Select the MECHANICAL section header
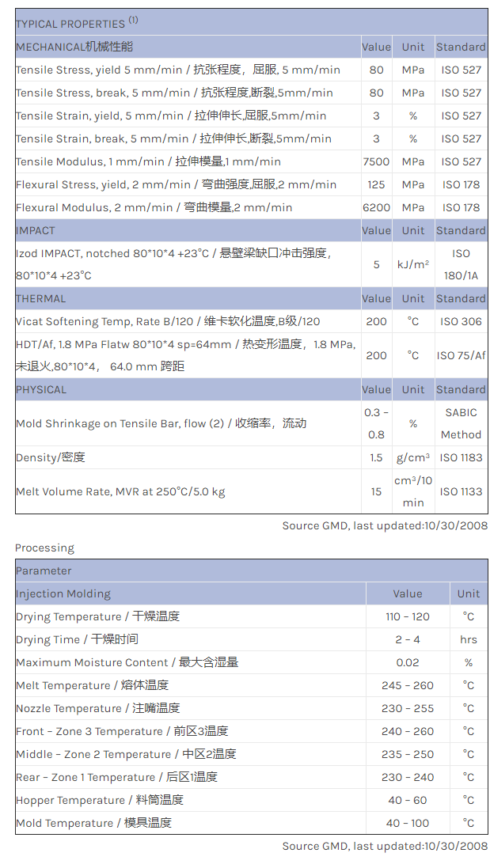Viewport: 490px width, 868px height. pyautogui.click(x=74, y=47)
